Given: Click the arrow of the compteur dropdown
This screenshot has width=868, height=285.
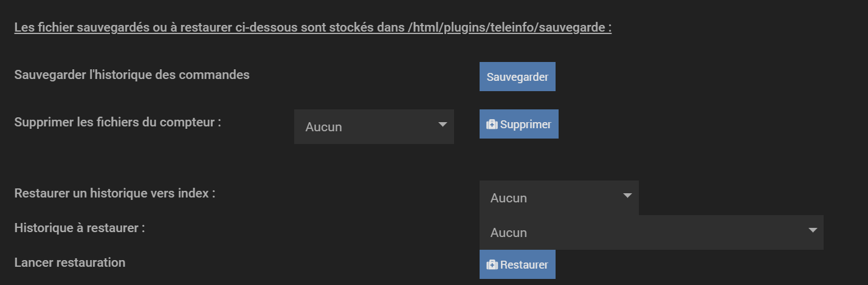Looking at the screenshot, I should [442, 125].
